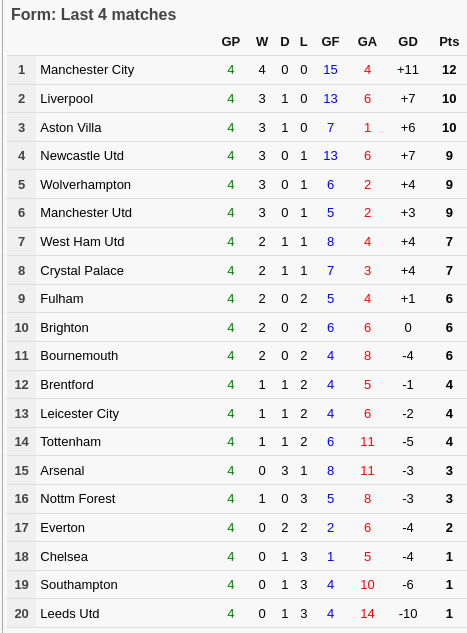This screenshot has height=633, width=467.
Task: Open the Liverpool team link
Action: coord(67,99)
